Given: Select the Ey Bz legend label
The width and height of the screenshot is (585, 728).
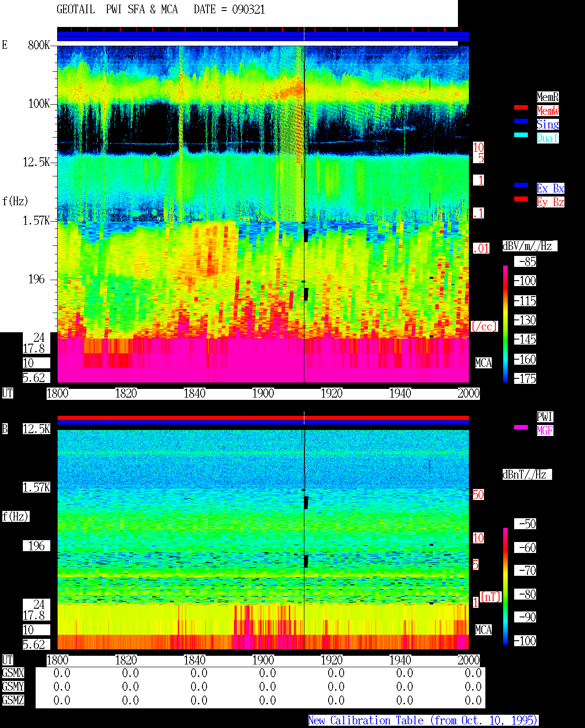Looking at the screenshot, I should point(550,202).
